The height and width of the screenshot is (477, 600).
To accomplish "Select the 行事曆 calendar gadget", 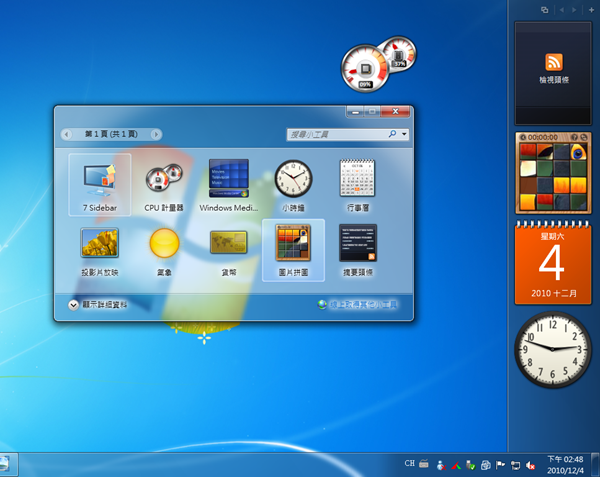I will 357,181.
